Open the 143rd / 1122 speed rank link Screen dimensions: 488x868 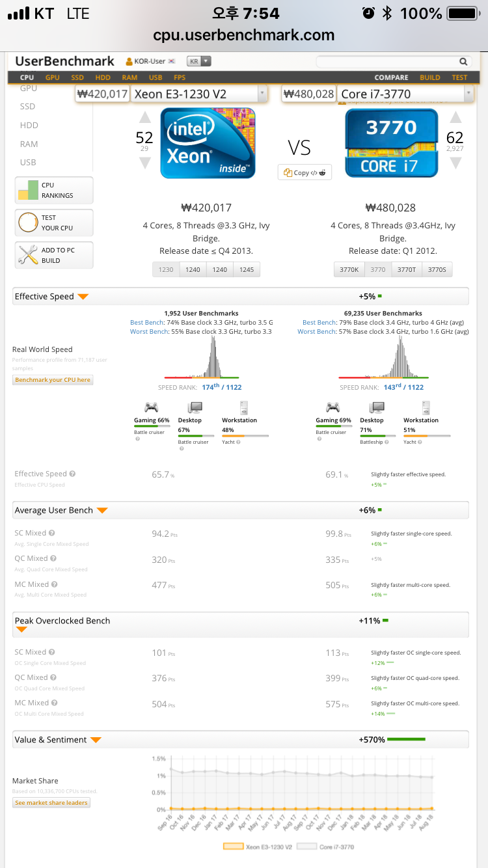click(x=403, y=387)
